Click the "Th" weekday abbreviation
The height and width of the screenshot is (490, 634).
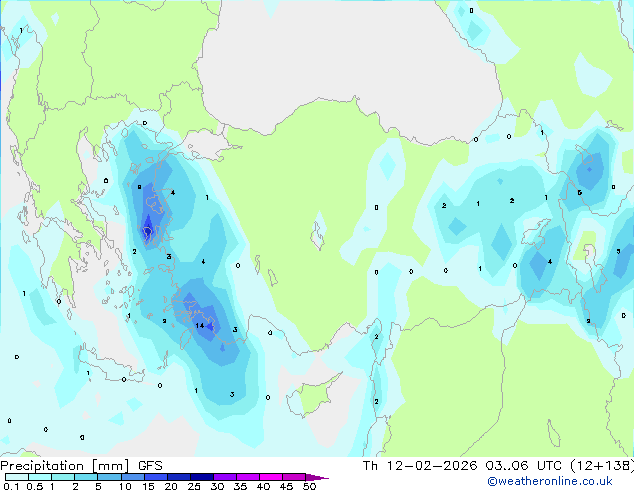point(370,466)
